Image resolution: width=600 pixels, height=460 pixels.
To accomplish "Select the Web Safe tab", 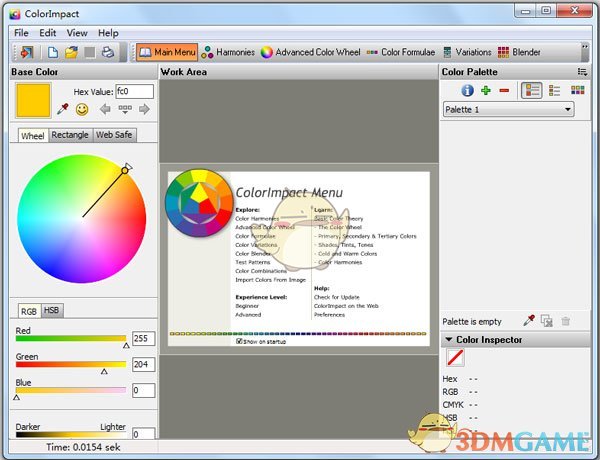I will [x=114, y=135].
